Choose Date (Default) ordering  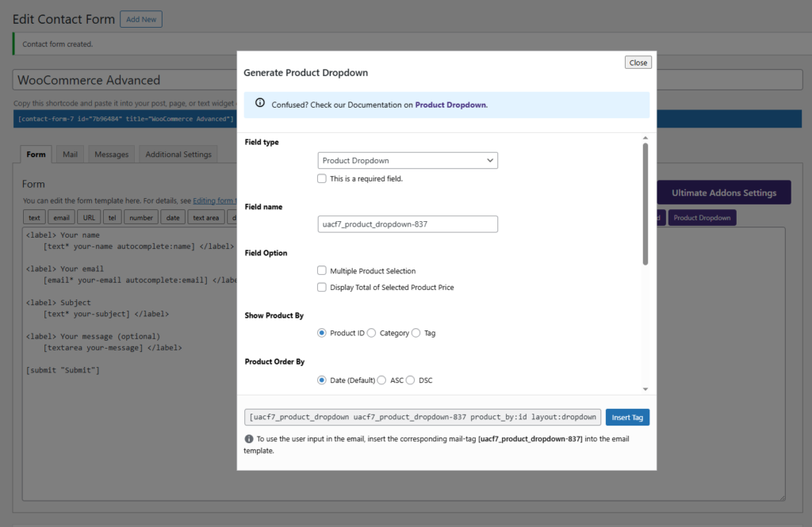322,380
